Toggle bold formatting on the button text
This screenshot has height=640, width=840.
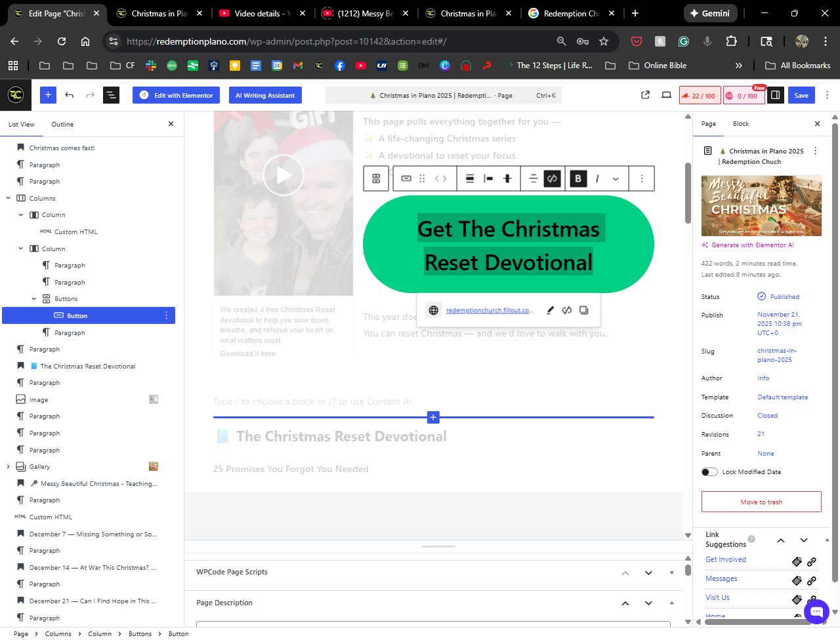click(578, 178)
